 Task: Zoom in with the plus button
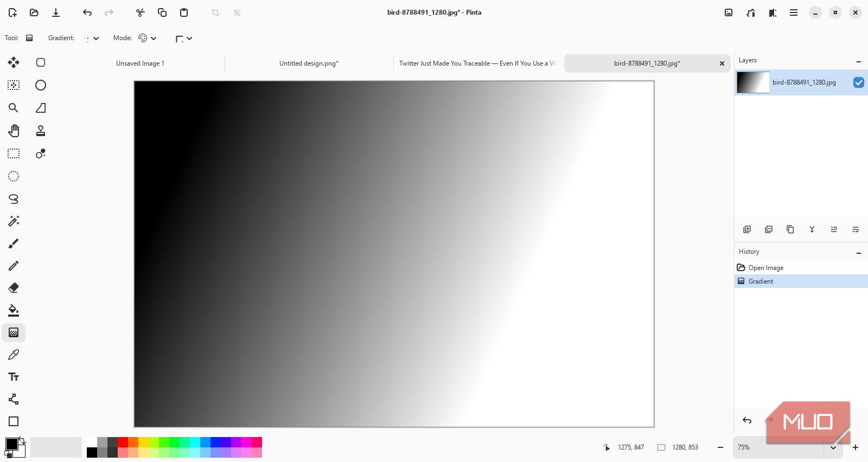click(x=856, y=447)
